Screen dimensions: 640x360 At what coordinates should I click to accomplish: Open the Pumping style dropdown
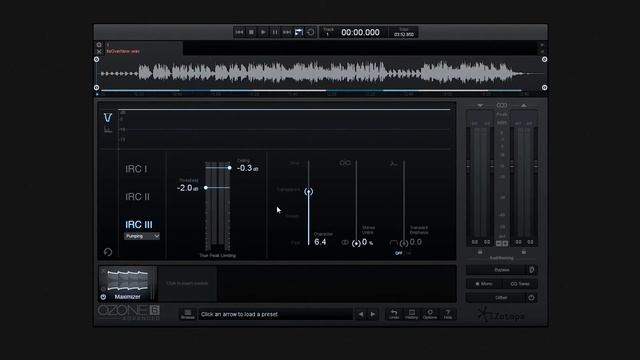(x=142, y=236)
